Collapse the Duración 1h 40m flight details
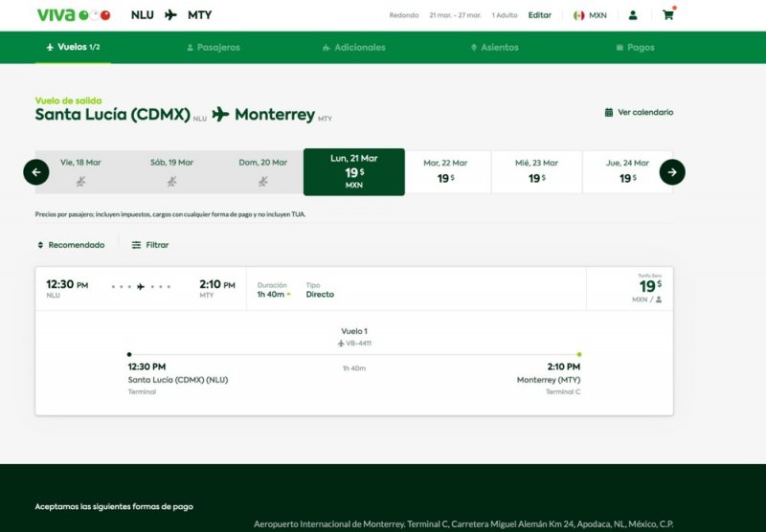The image size is (766, 532). click(274, 295)
